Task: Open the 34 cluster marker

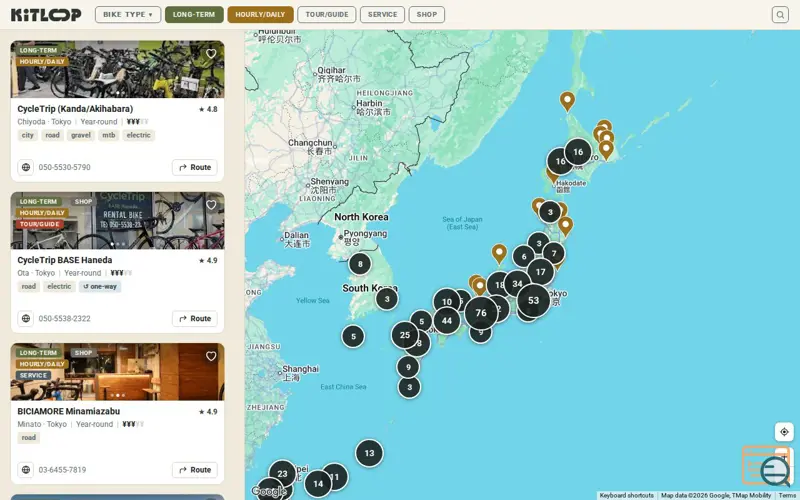Action: [x=517, y=284]
